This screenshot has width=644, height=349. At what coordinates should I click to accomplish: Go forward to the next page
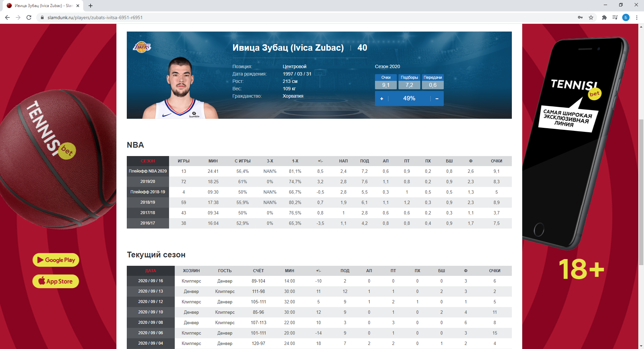tap(18, 17)
